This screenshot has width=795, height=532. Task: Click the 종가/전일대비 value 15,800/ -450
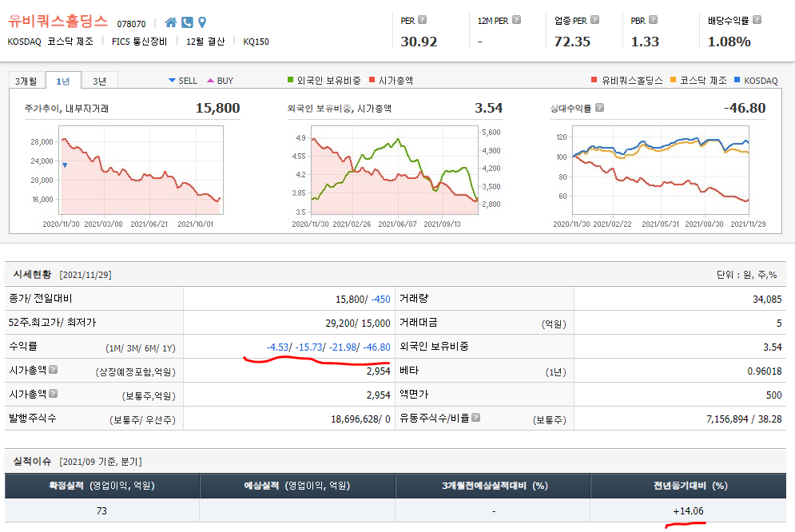point(363,300)
